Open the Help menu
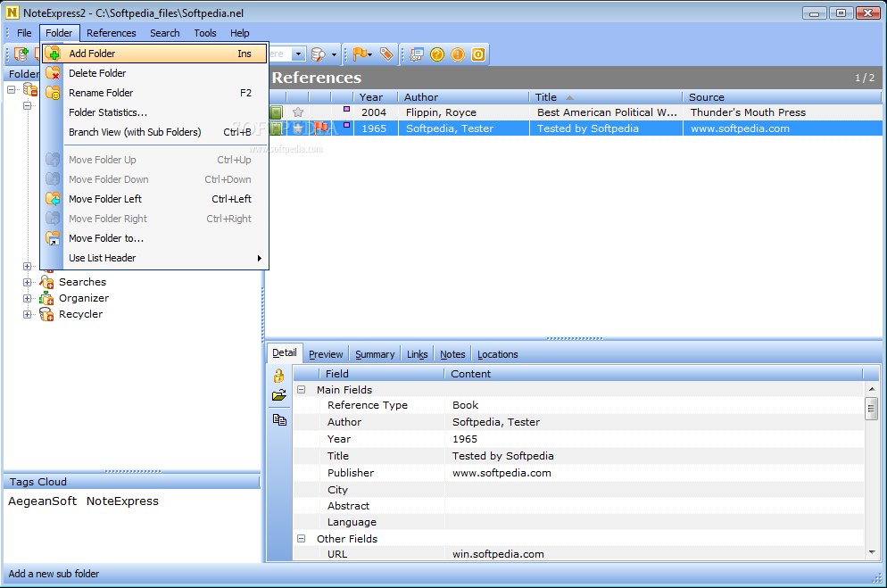The height and width of the screenshot is (588, 887). point(240,33)
